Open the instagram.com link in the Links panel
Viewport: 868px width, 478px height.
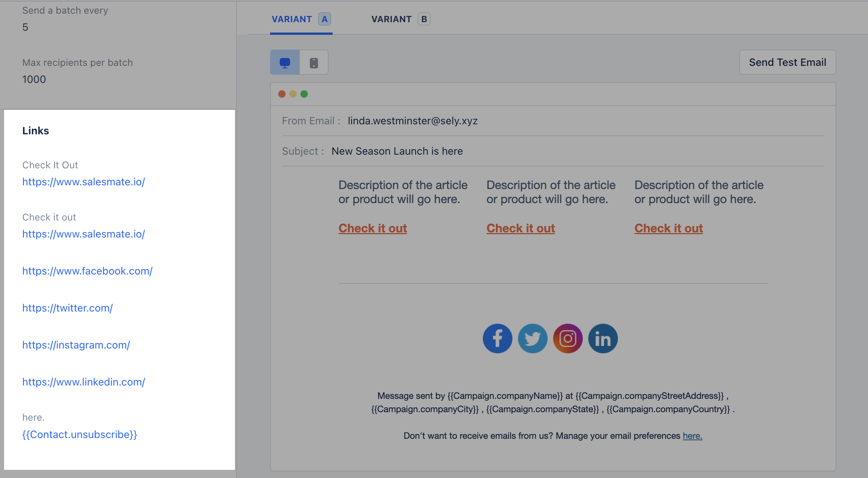tap(76, 344)
